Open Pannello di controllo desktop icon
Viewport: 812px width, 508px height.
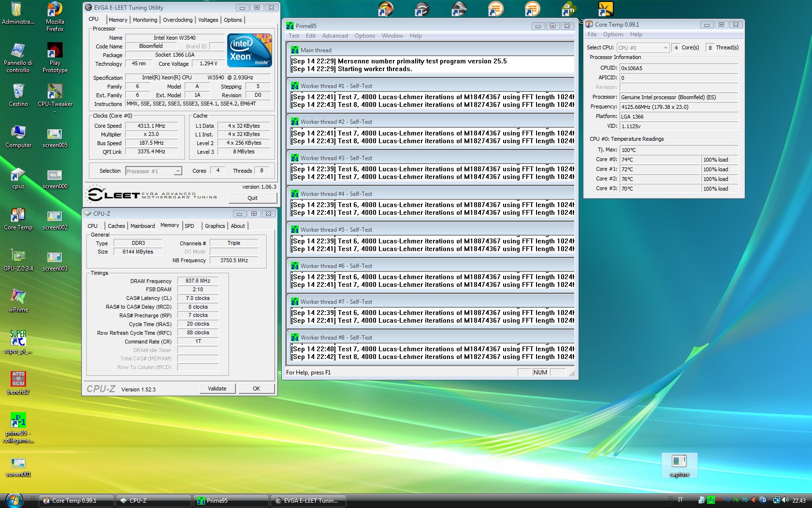(18, 58)
